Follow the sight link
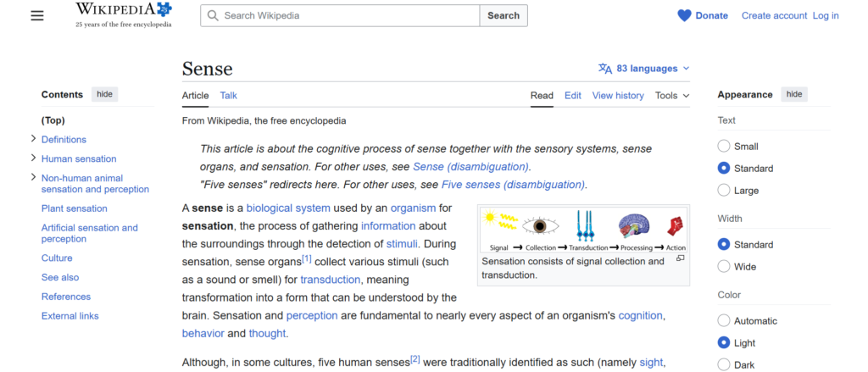The image size is (868, 372). (x=651, y=363)
